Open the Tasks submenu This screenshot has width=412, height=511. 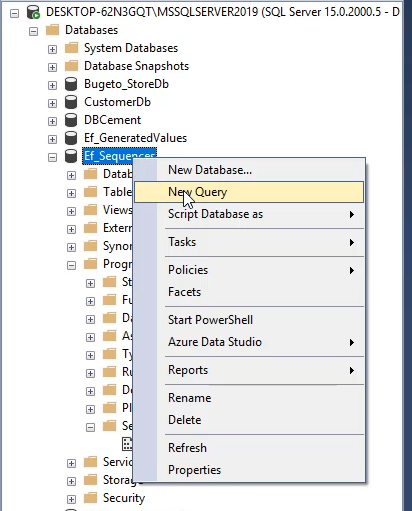249,242
